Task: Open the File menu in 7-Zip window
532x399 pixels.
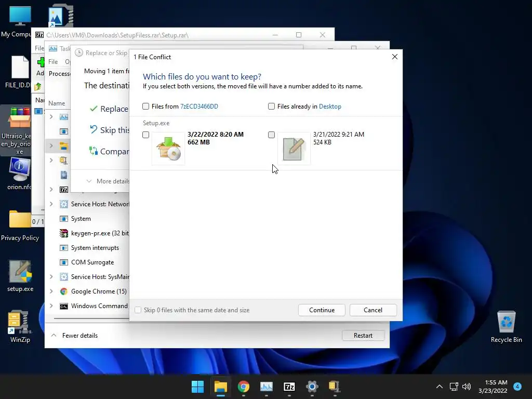Action: coord(39,48)
